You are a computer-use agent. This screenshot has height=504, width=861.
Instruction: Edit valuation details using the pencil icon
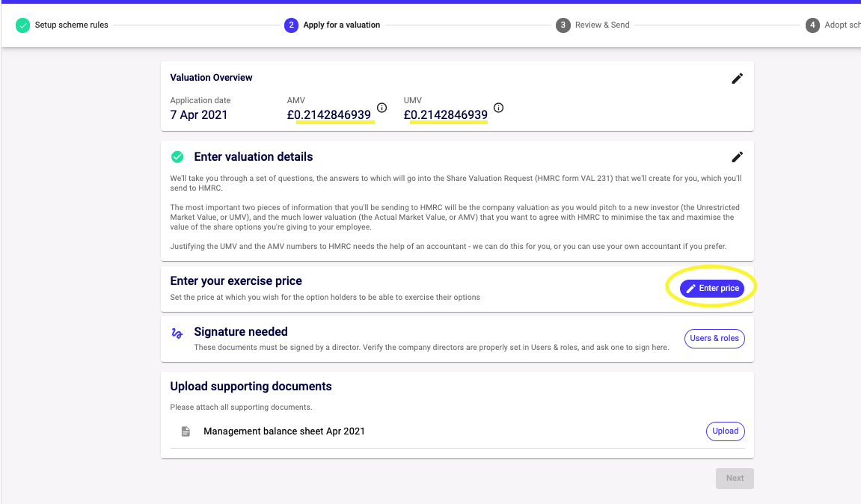pyautogui.click(x=737, y=157)
